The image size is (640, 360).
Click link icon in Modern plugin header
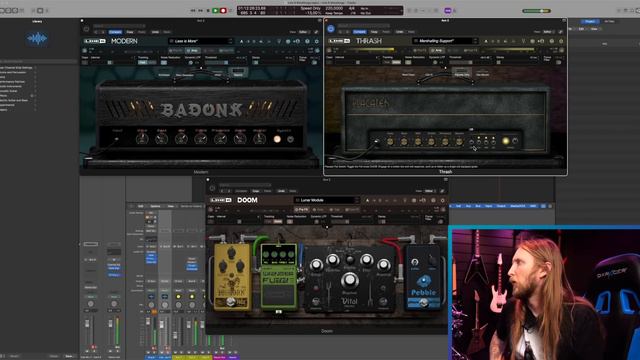[x=316, y=32]
